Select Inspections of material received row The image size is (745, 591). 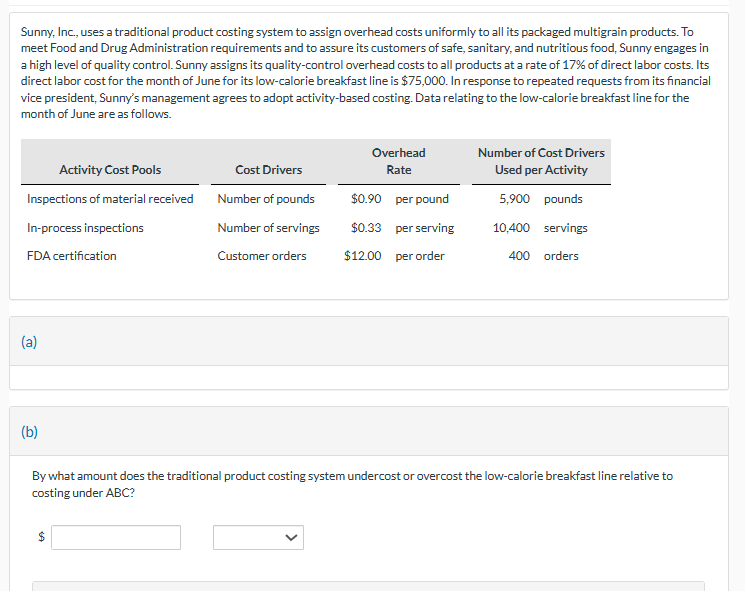tap(110, 199)
